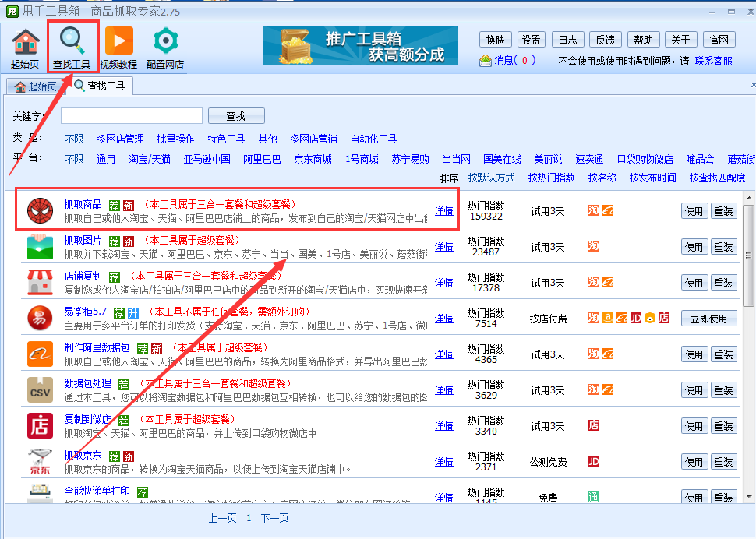
Task: Click the 京东 icon for 抓取京东
Action: point(40,462)
